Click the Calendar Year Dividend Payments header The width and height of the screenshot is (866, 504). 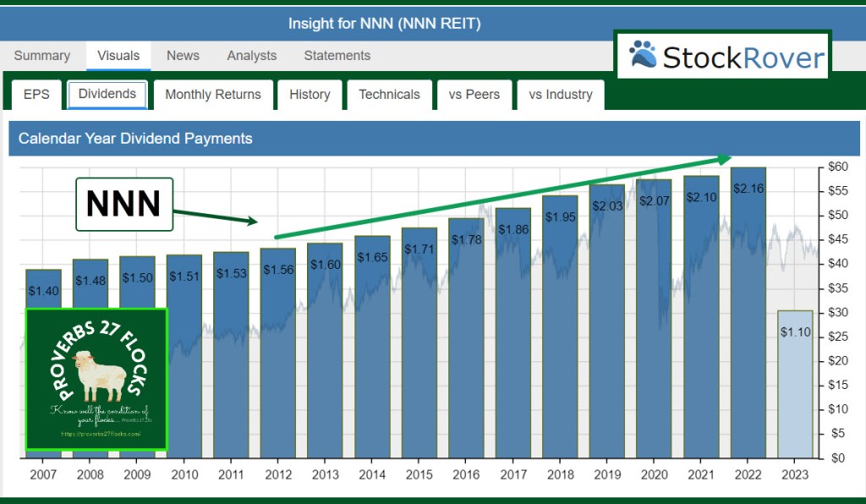[135, 139]
